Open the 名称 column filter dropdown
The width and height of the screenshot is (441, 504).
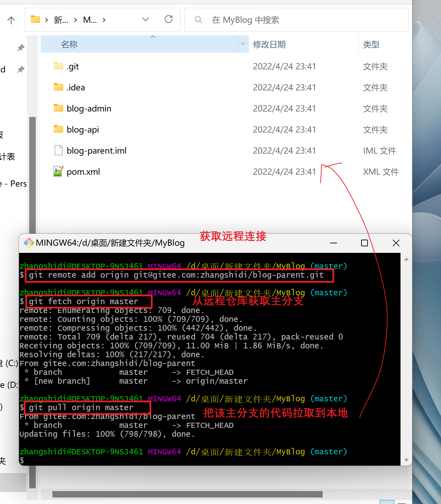(243, 44)
